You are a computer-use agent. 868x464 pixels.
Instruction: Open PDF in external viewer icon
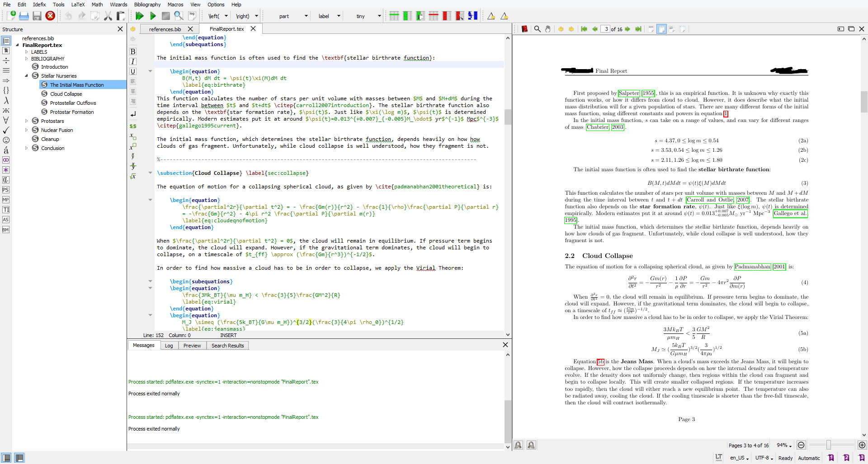pyautogui.click(x=524, y=29)
